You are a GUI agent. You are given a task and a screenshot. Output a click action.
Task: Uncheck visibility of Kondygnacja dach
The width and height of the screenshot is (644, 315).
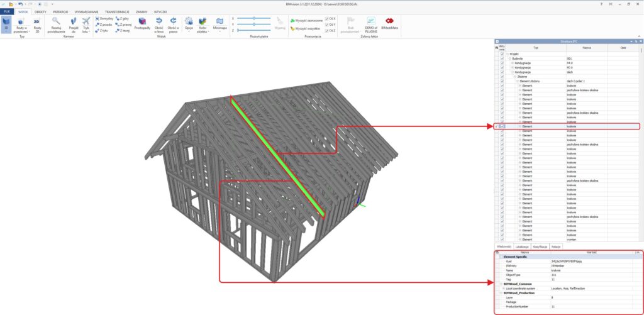(x=502, y=72)
